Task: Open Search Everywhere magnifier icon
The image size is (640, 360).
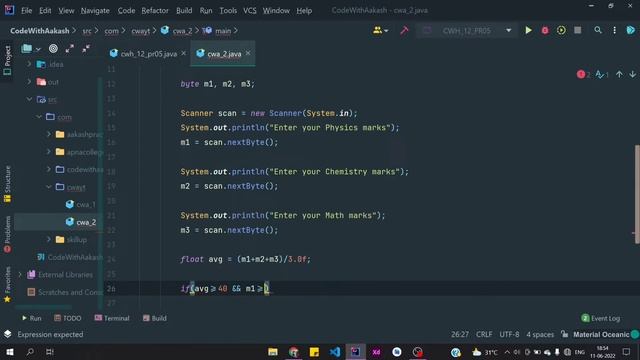Action: click(598, 30)
